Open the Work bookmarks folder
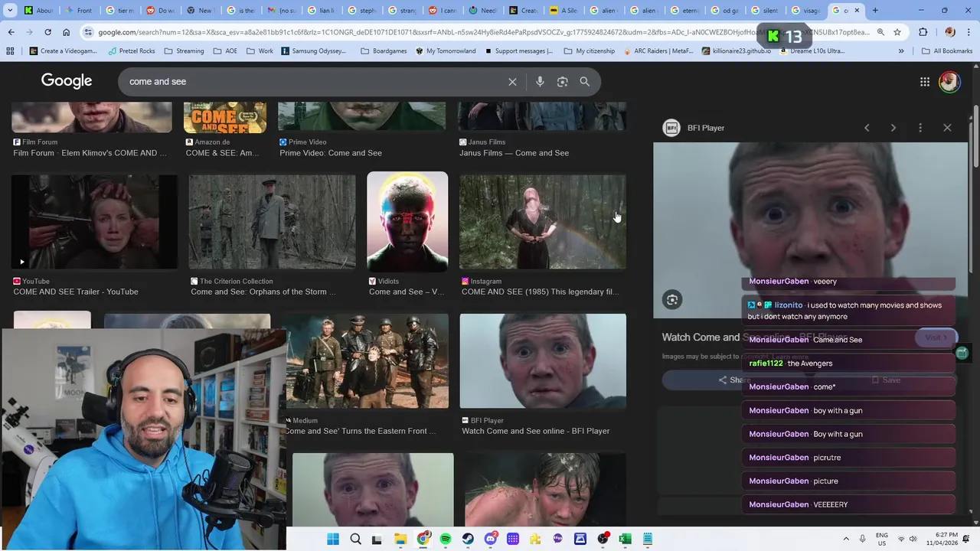 260,51
